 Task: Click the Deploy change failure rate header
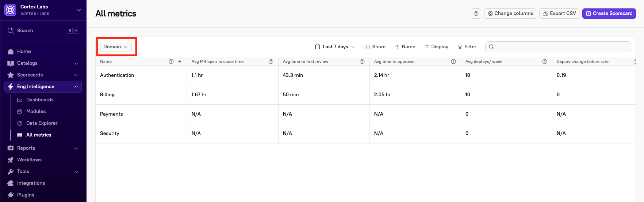(583, 61)
